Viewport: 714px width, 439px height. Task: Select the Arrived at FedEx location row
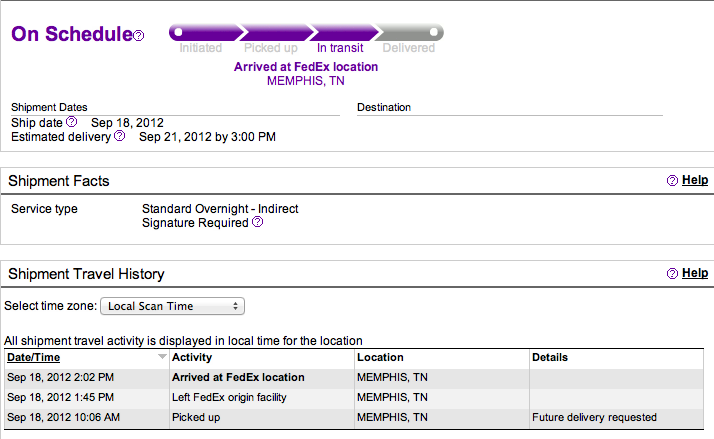[x=354, y=378]
